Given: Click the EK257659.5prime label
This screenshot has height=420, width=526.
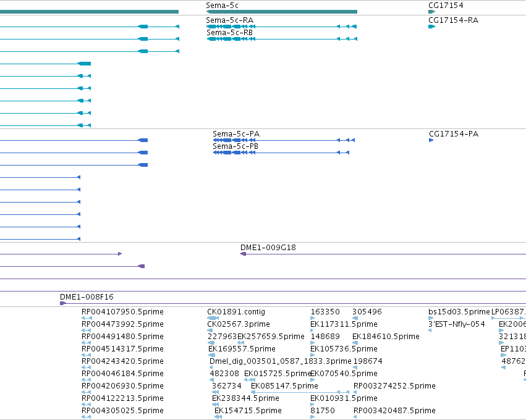Looking at the screenshot, I should pos(271,336).
